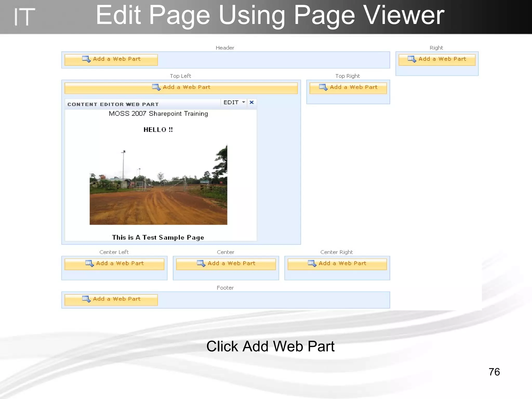Viewport: 532px width, 399px height.
Task: Click This is A Test Sample Page text
Action: 158,237
